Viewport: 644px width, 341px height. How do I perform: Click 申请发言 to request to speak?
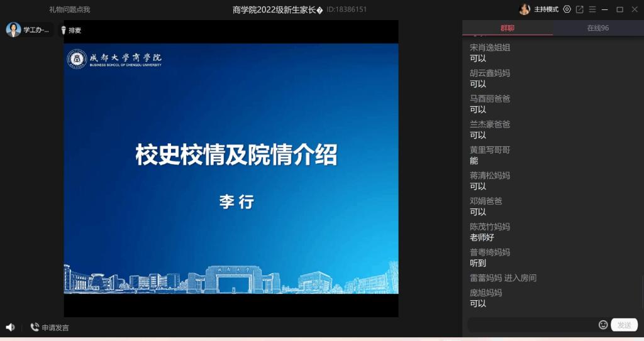pos(50,327)
